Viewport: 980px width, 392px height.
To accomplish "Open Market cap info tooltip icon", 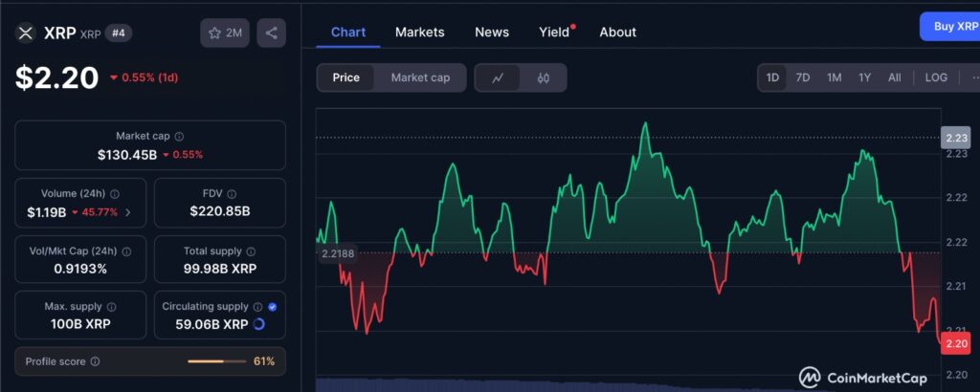I will click(x=179, y=136).
